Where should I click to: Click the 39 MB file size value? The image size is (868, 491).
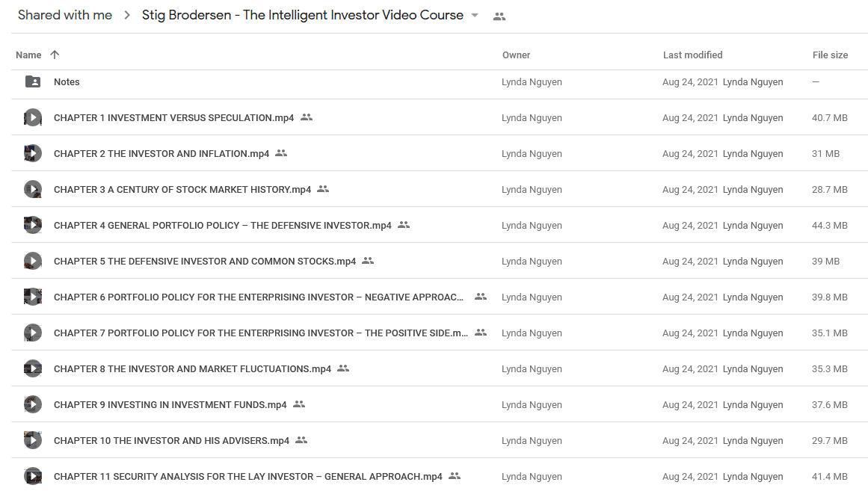(826, 262)
